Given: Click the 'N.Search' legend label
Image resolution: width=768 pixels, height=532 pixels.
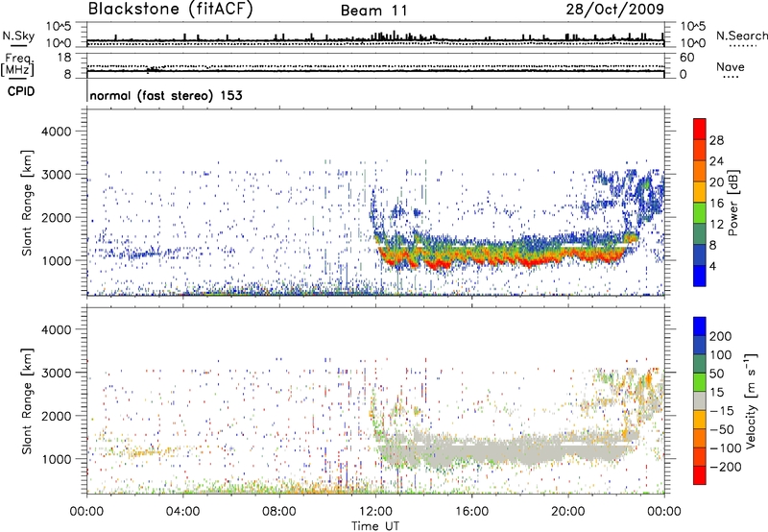Looking at the screenshot, I should pos(741,36).
